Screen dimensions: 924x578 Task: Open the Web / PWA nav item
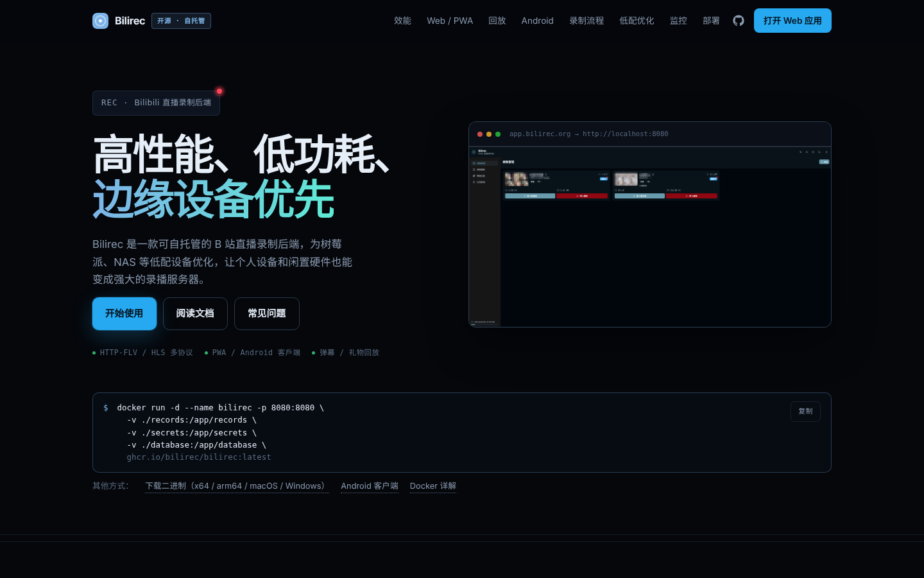tap(450, 21)
